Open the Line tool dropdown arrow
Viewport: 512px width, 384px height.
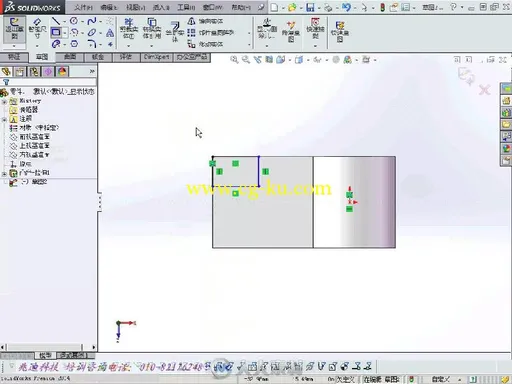click(x=65, y=22)
